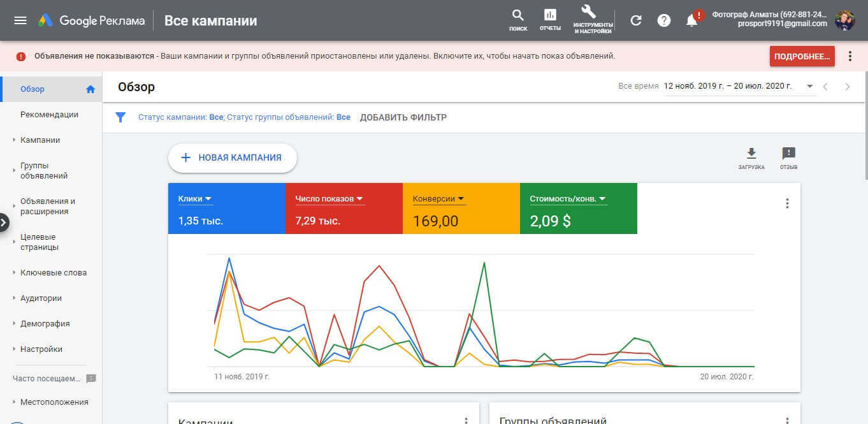Viewport: 868px width, 424px height.
Task: Click the feedback icon labeled Отзыв
Action: pos(788,154)
